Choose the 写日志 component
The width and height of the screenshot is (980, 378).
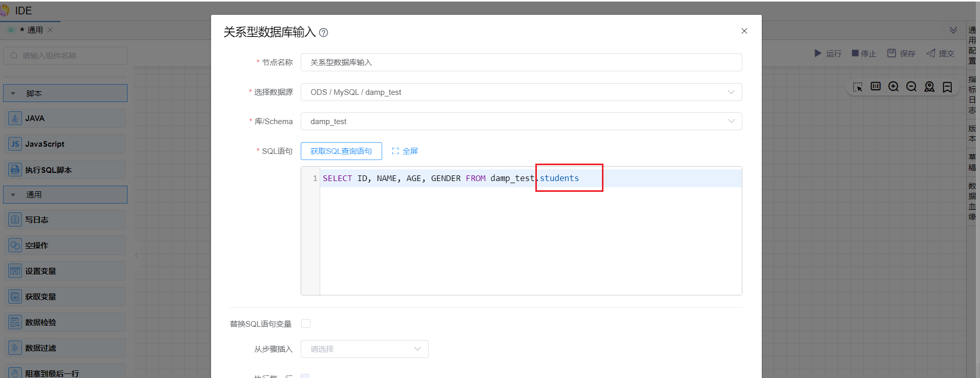[65, 220]
